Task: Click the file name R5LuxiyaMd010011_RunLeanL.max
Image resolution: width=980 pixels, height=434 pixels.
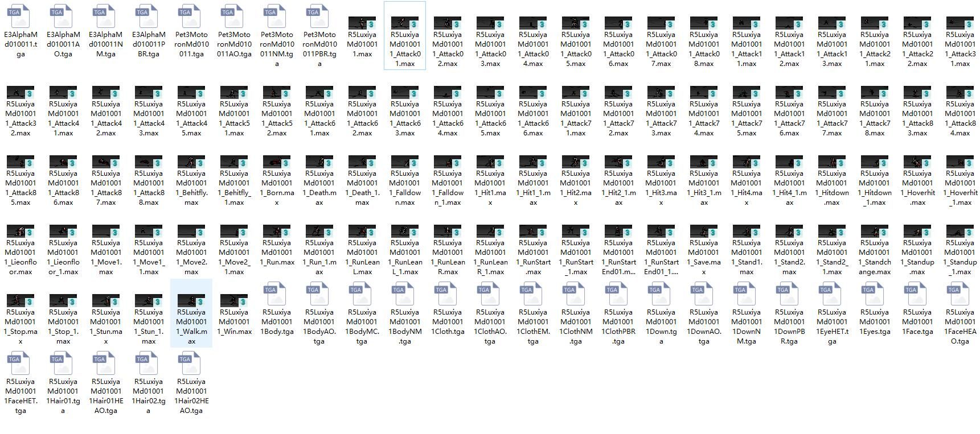Action: click(362, 257)
